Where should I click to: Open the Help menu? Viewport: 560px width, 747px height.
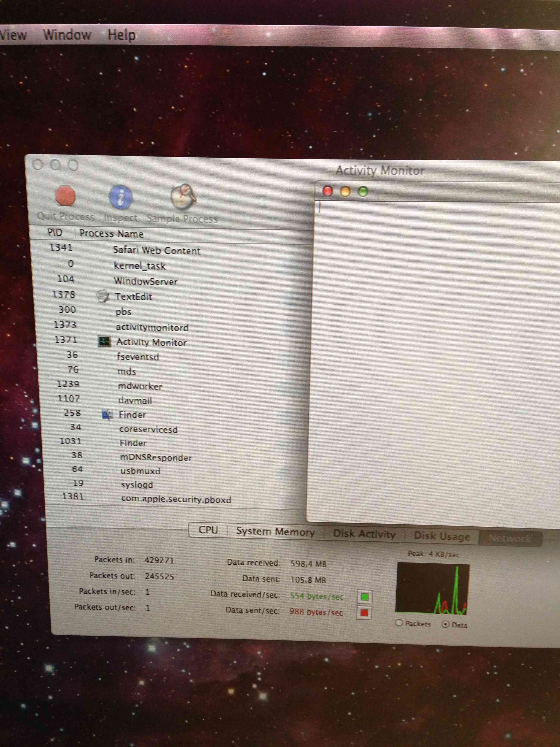click(x=121, y=35)
